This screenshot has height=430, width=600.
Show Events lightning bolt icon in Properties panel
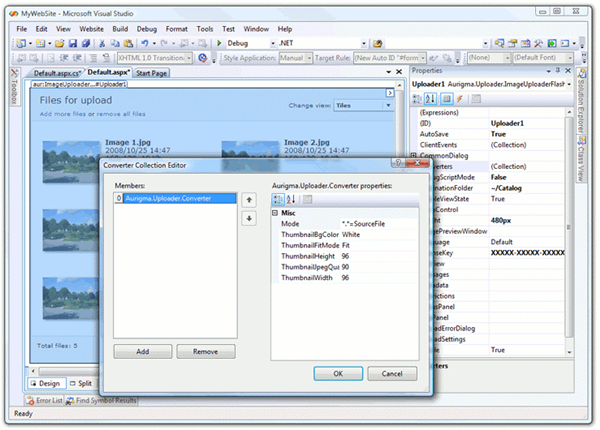[x=460, y=99]
